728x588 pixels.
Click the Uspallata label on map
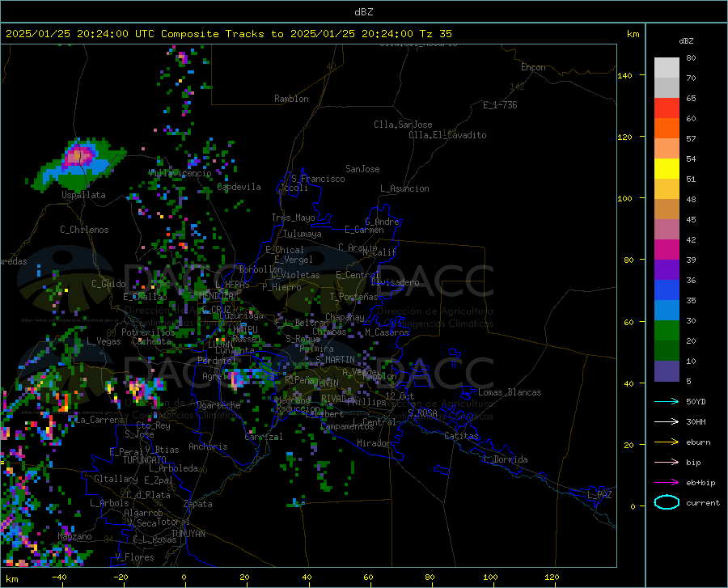coord(83,195)
